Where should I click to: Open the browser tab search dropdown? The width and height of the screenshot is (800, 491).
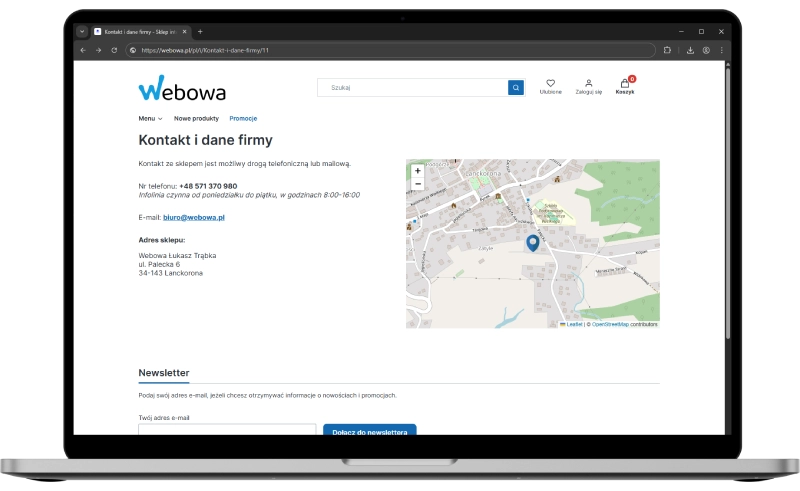(82, 32)
